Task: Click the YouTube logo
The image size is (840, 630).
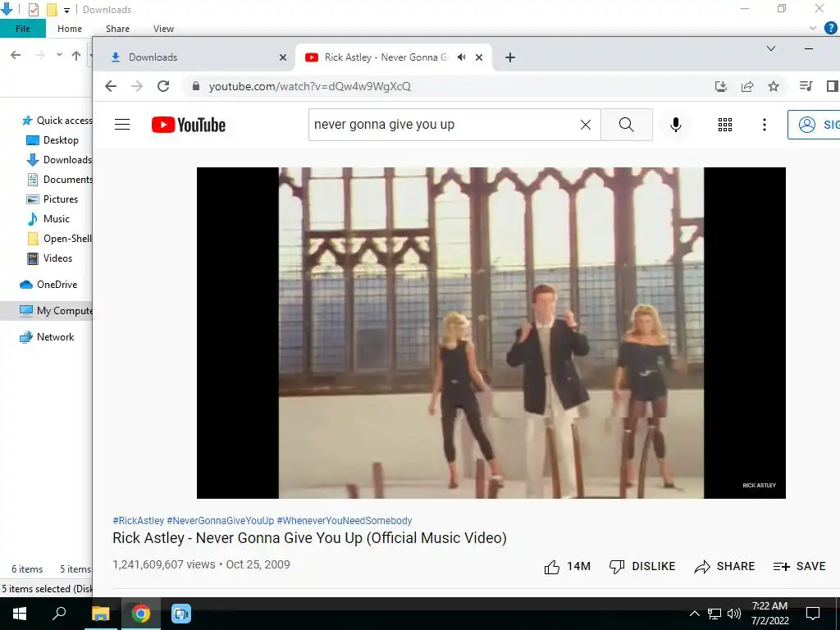Action: [x=189, y=125]
